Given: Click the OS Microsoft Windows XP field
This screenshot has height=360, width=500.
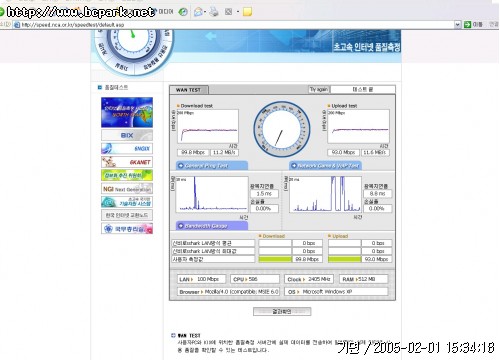Looking at the screenshot, I should [336, 292].
